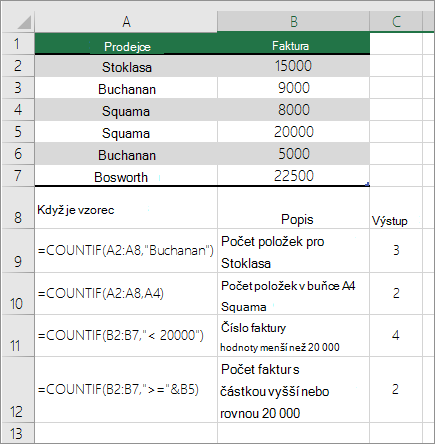Select column C header
Screen dimensions: 435x444
click(x=396, y=22)
